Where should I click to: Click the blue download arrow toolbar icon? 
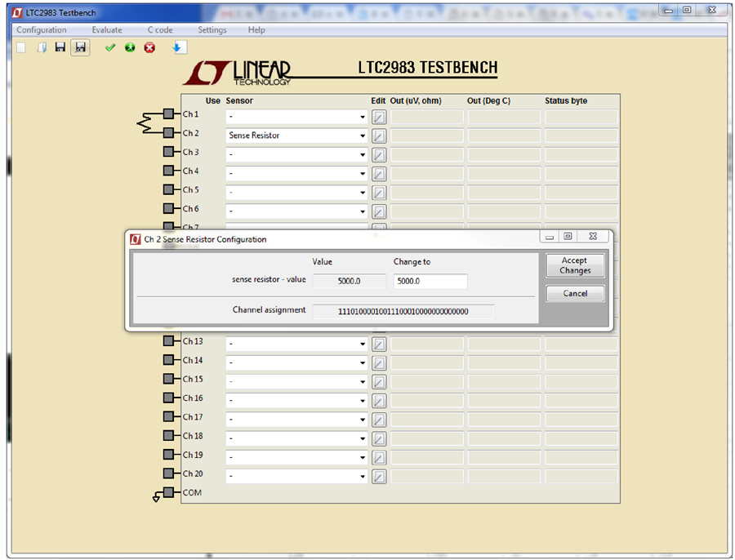tap(178, 47)
